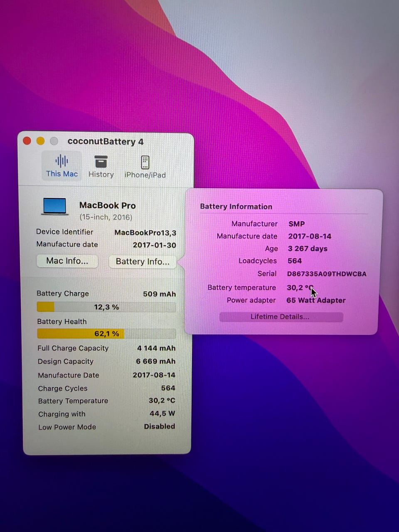Select the This Mac waveform icon
The image size is (399, 532).
[62, 160]
